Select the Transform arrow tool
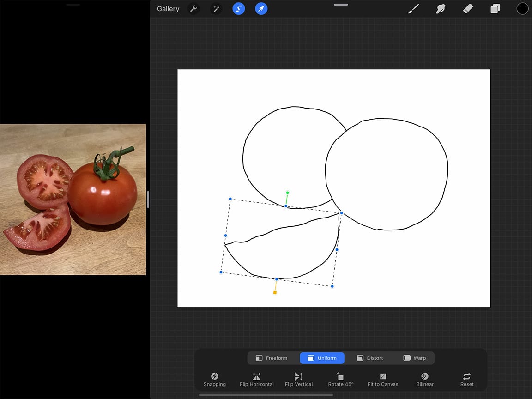This screenshot has height=399, width=532. (261, 8)
